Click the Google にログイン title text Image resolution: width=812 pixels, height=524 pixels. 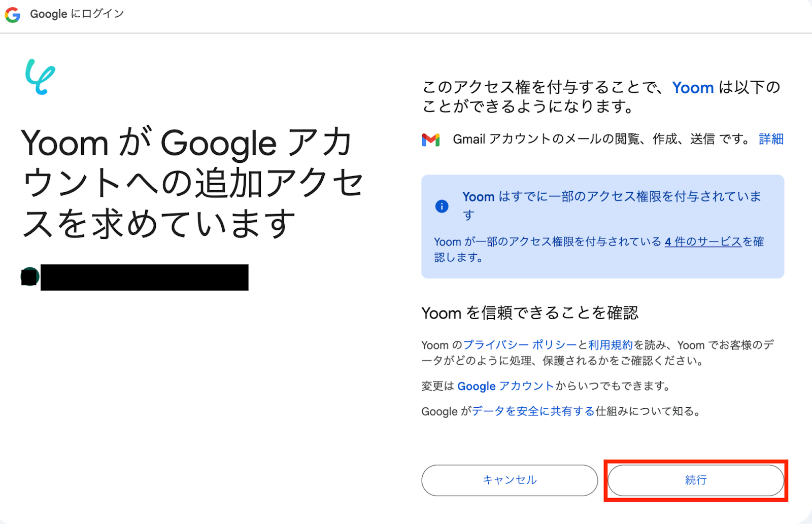coord(77,14)
